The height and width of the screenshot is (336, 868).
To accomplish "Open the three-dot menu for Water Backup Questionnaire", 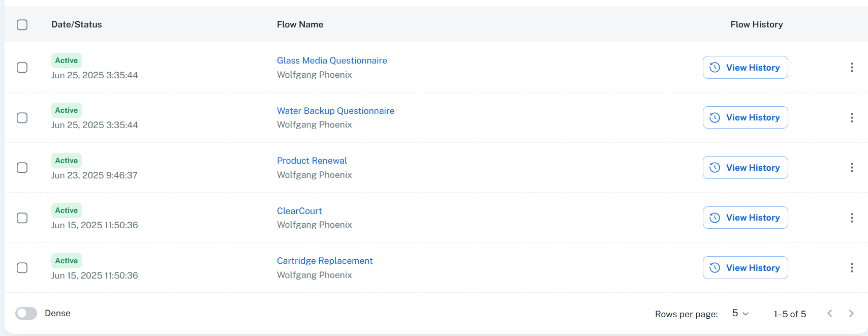I will coord(852,117).
